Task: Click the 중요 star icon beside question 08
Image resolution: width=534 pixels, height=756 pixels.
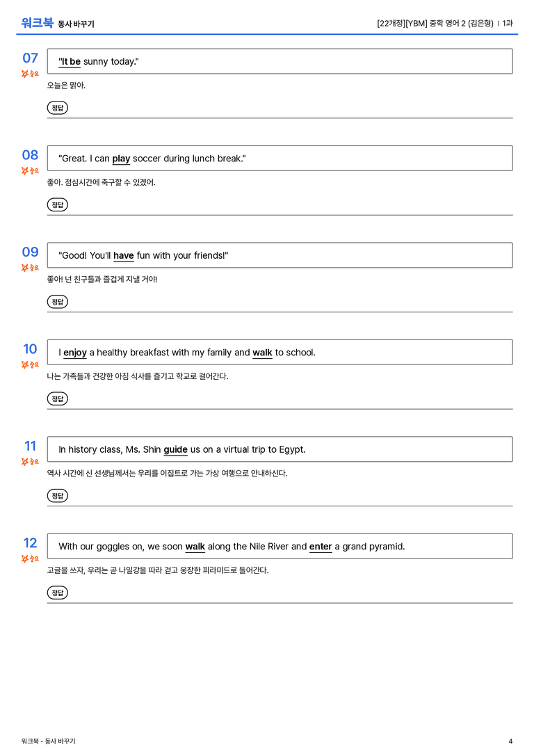Action: 25,170
